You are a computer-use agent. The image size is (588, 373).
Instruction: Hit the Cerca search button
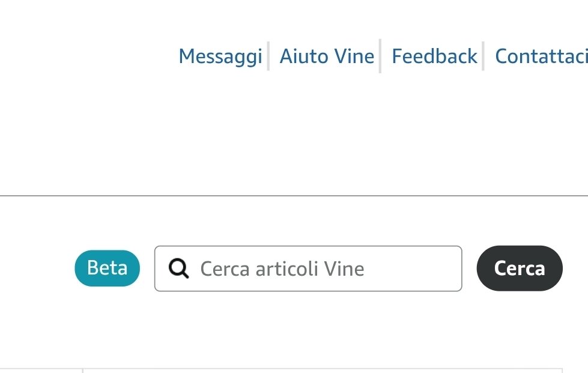tap(520, 268)
